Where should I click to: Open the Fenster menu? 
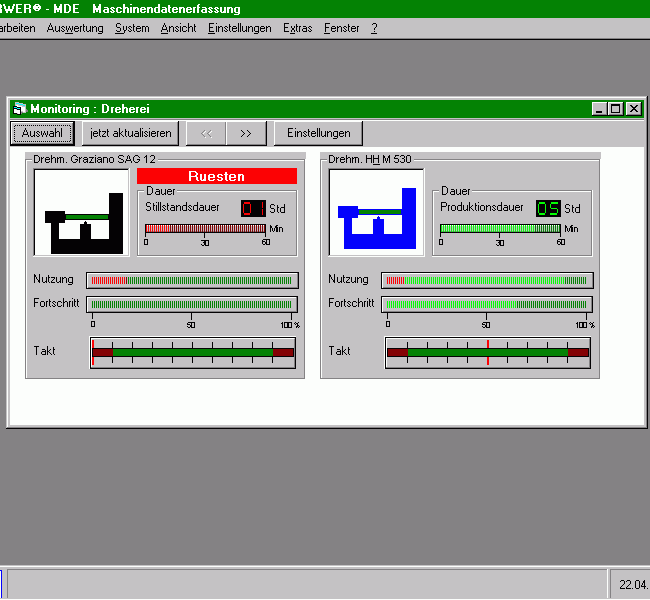342,28
